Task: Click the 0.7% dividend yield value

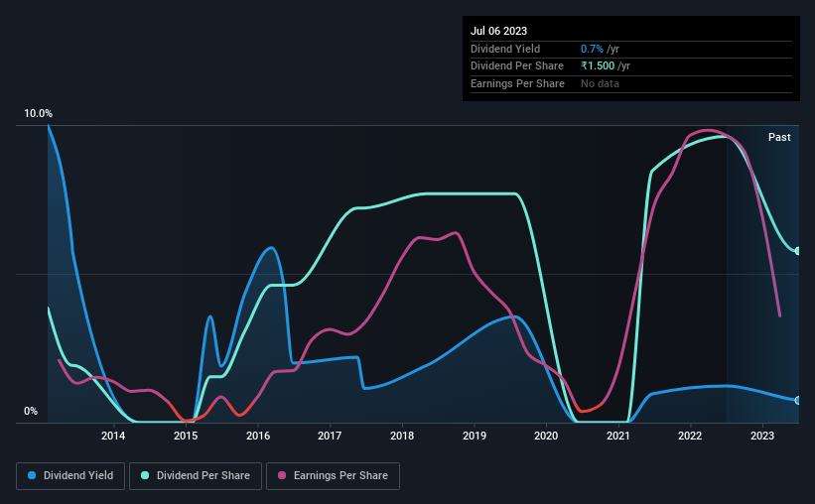Action: tap(592, 49)
